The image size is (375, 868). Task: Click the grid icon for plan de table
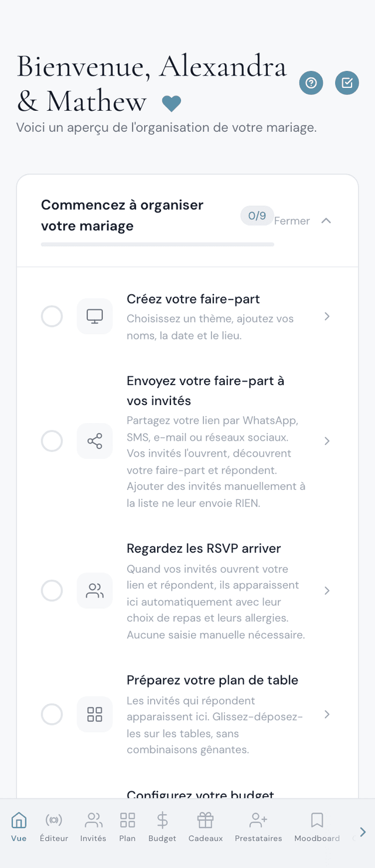[95, 714]
